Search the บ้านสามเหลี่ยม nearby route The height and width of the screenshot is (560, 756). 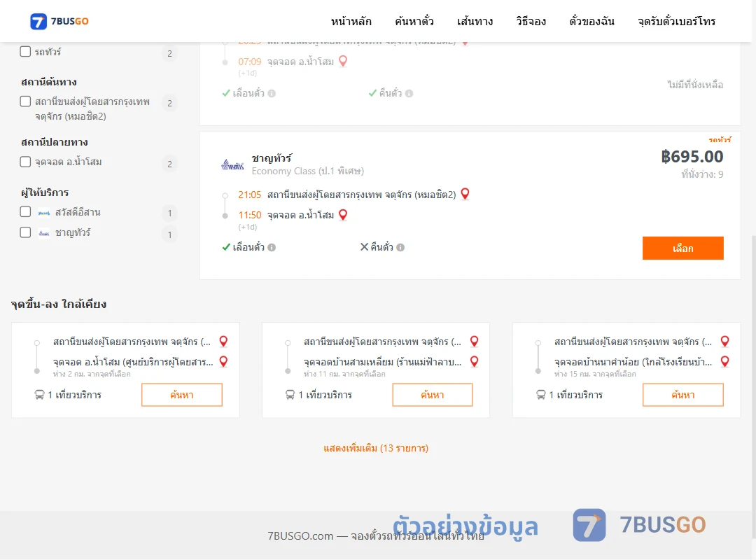click(x=433, y=395)
